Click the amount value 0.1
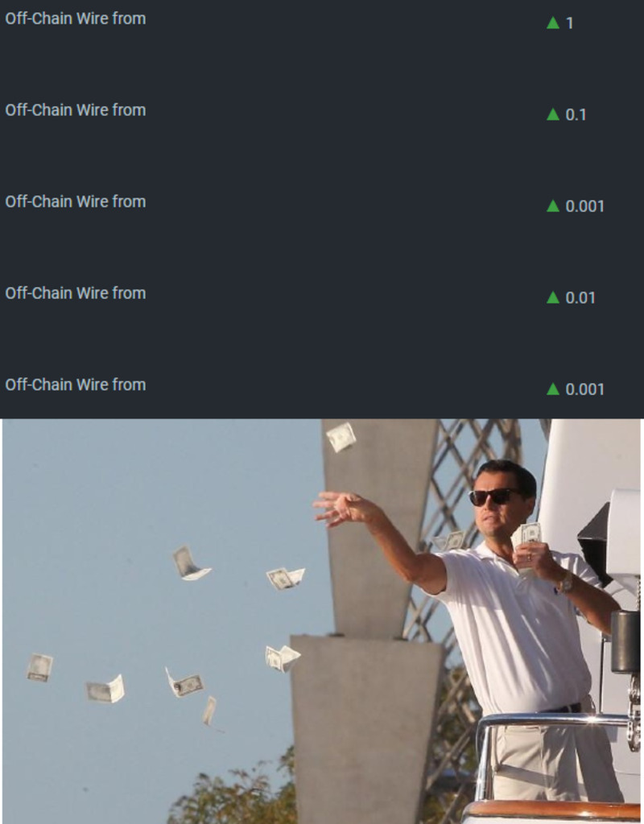644x824 pixels. [x=576, y=114]
